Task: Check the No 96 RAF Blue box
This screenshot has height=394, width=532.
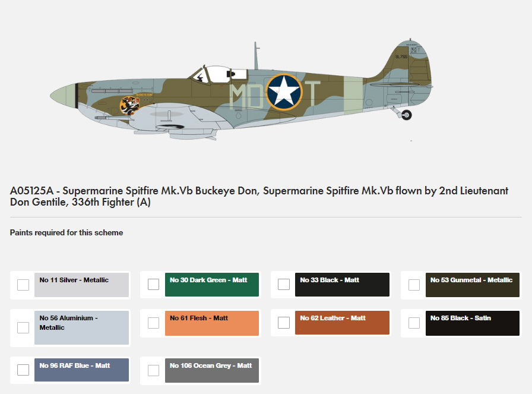Action: click(x=23, y=370)
